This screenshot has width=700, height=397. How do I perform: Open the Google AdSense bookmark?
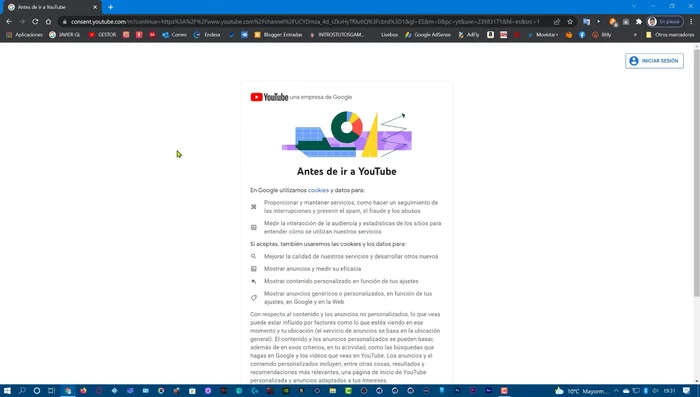coord(428,34)
